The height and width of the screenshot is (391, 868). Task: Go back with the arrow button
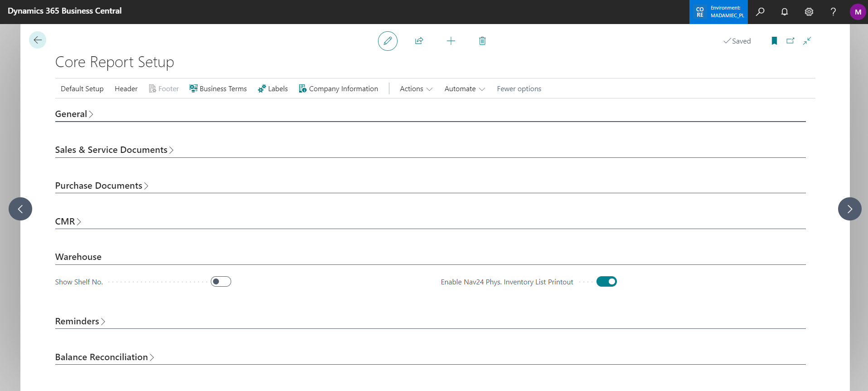click(x=38, y=40)
